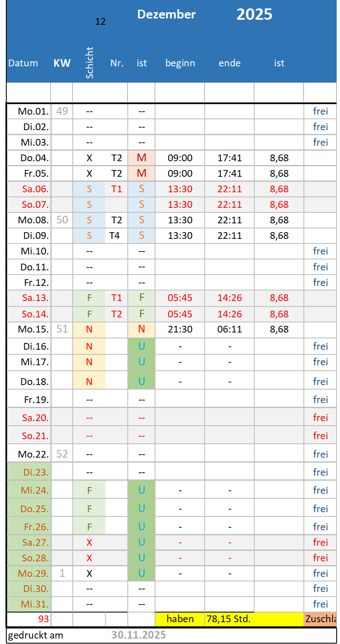Screen dimensions: 340x644
Task: Select the "ende" column header
Action: coord(229,63)
